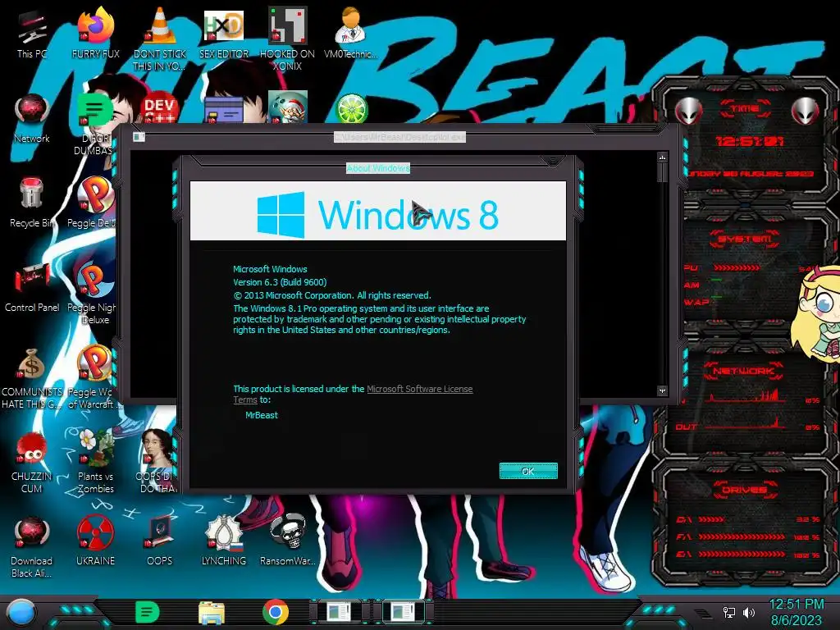Switch to the first running window taskbar thumbnail

tap(339, 612)
